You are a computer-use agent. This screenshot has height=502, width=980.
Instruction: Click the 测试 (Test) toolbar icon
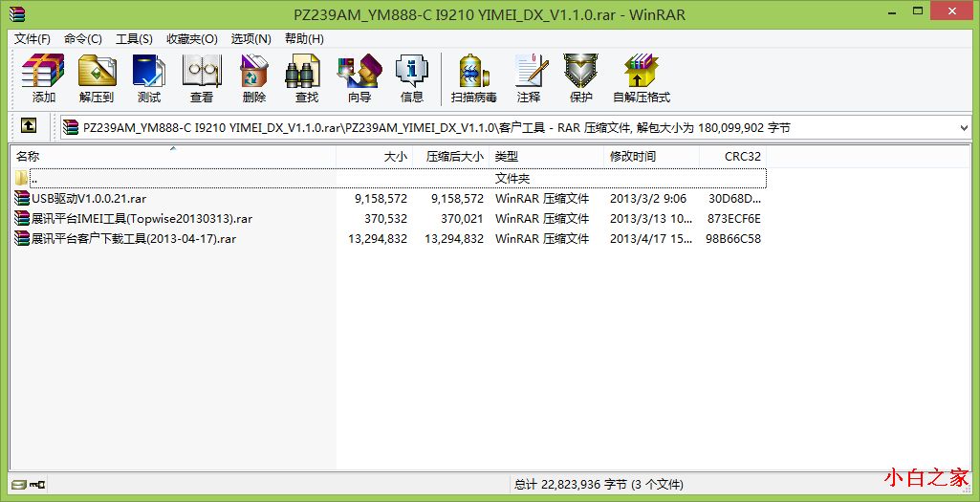coord(149,71)
